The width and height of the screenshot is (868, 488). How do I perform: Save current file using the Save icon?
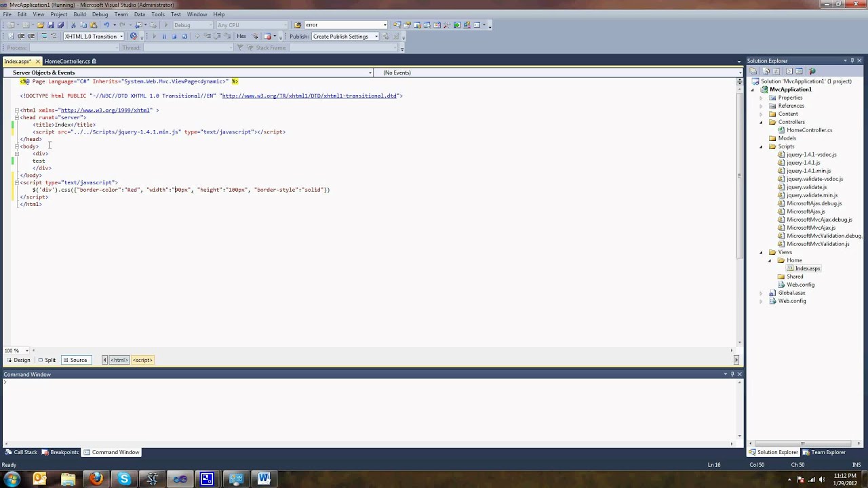[51, 25]
